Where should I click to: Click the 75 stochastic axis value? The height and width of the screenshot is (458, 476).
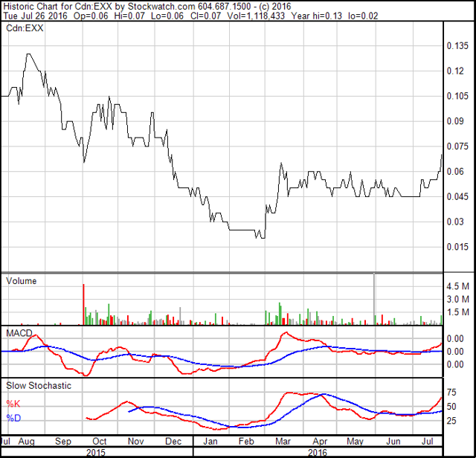click(x=451, y=393)
